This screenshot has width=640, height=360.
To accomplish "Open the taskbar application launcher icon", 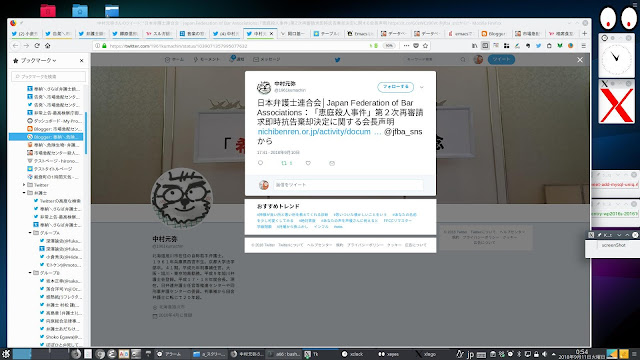I will [x=5, y=354].
